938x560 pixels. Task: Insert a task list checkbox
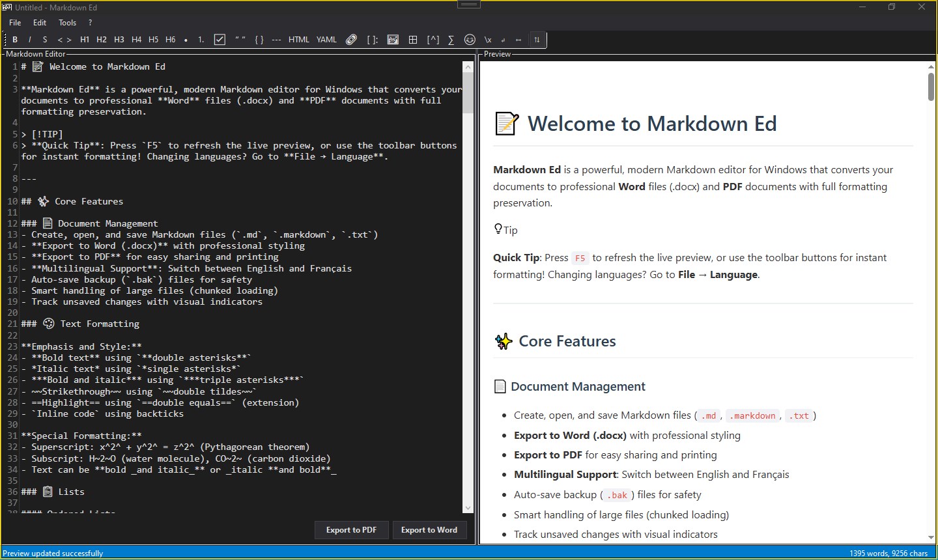pyautogui.click(x=220, y=40)
